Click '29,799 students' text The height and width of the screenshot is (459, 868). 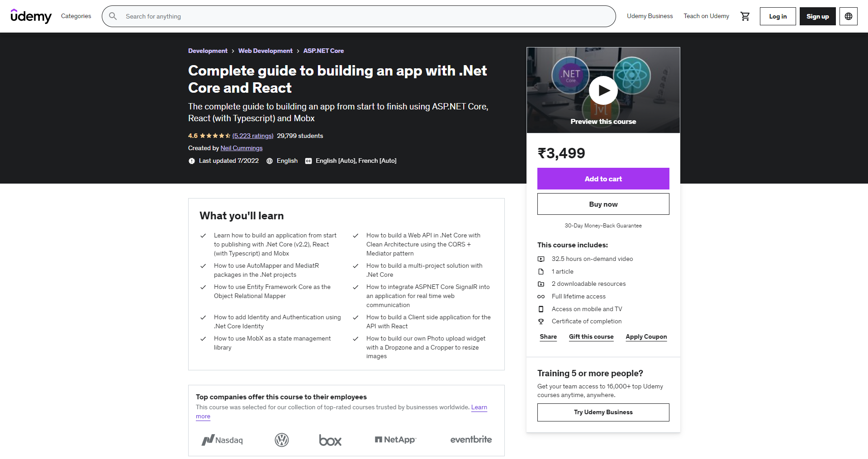pos(300,136)
